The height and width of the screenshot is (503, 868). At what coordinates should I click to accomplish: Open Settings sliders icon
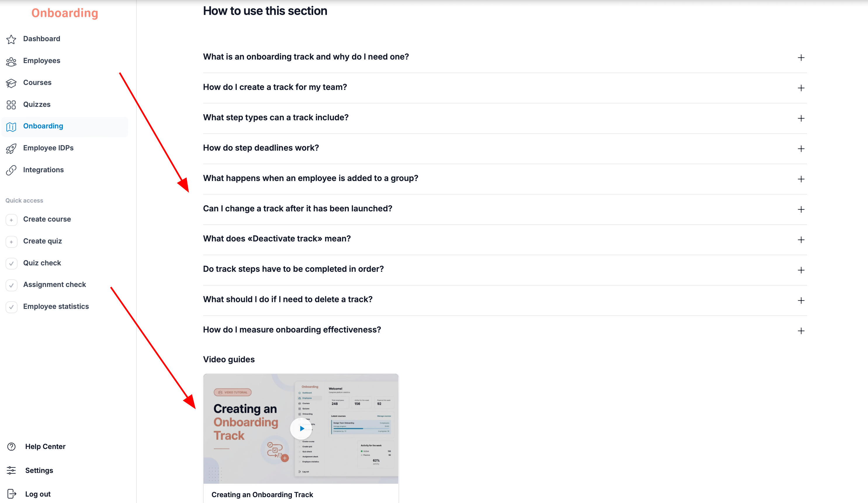point(11,470)
